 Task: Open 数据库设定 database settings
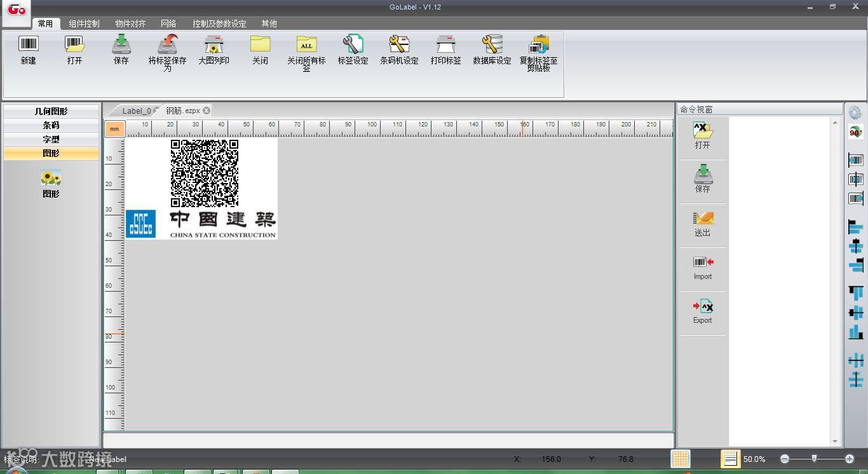pyautogui.click(x=492, y=50)
